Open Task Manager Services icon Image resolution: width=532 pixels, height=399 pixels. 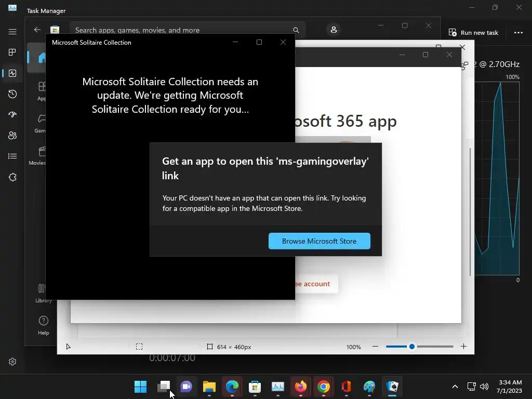coord(12,177)
